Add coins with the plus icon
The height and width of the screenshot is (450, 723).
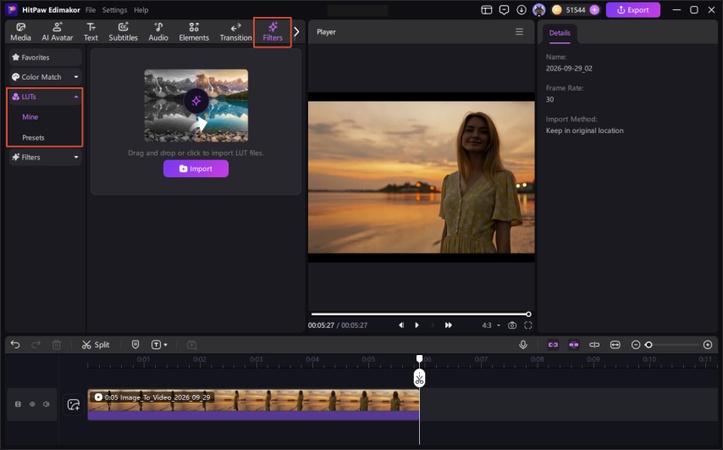[595, 10]
